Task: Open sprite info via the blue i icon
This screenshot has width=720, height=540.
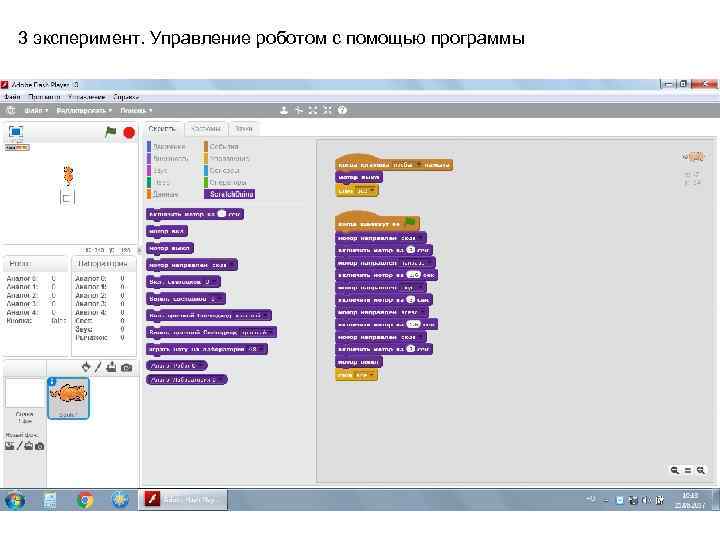Action: (51, 382)
